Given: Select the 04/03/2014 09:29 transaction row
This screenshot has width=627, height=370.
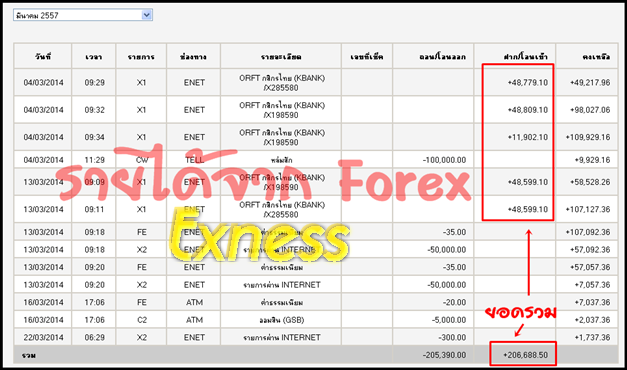Looking at the screenshot, I should click(316, 82).
